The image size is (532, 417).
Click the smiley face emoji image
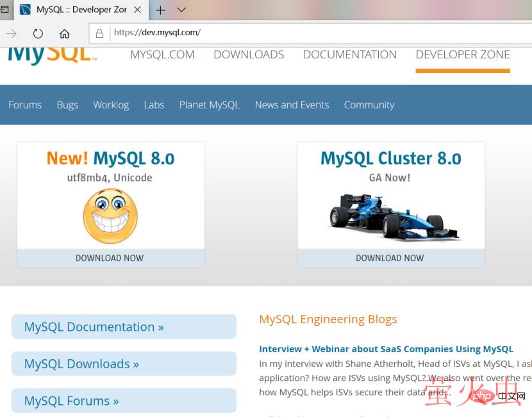(110, 216)
